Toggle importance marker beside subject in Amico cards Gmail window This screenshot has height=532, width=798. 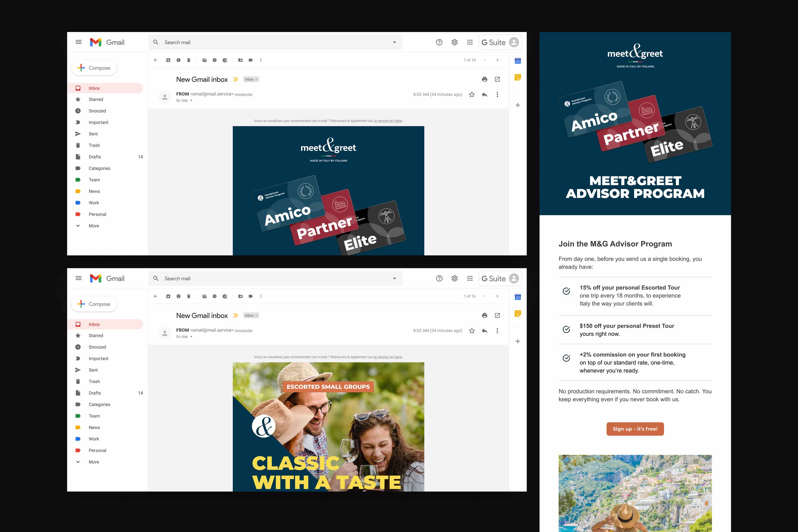tap(235, 79)
